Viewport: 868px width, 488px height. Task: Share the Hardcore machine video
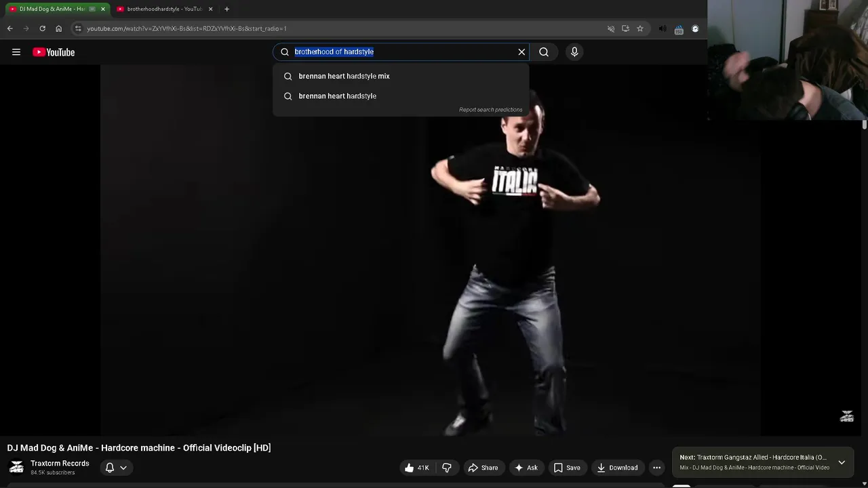[483, 468]
